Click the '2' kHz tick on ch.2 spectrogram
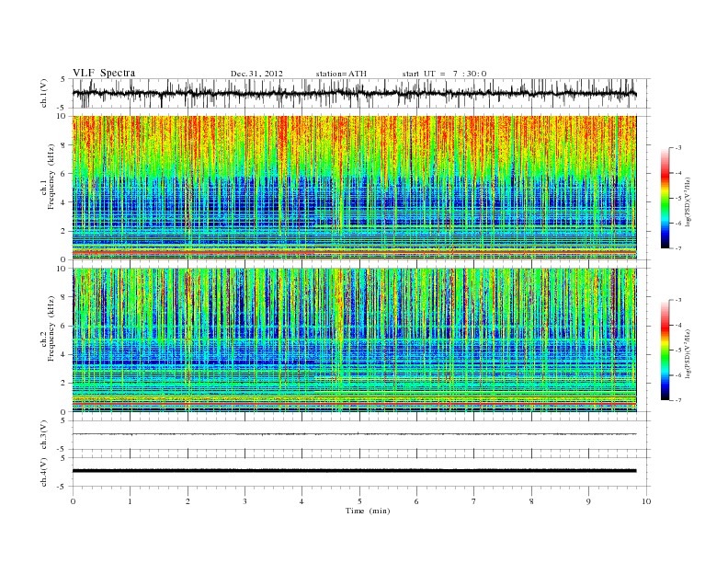Image resolution: width=728 pixels, height=563 pixels. pos(64,384)
